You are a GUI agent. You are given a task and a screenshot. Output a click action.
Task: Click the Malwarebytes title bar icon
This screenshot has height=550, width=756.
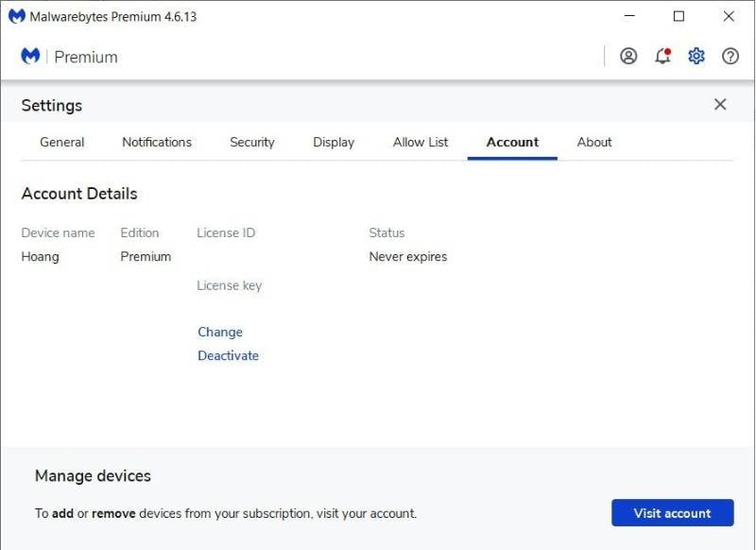coord(16,16)
